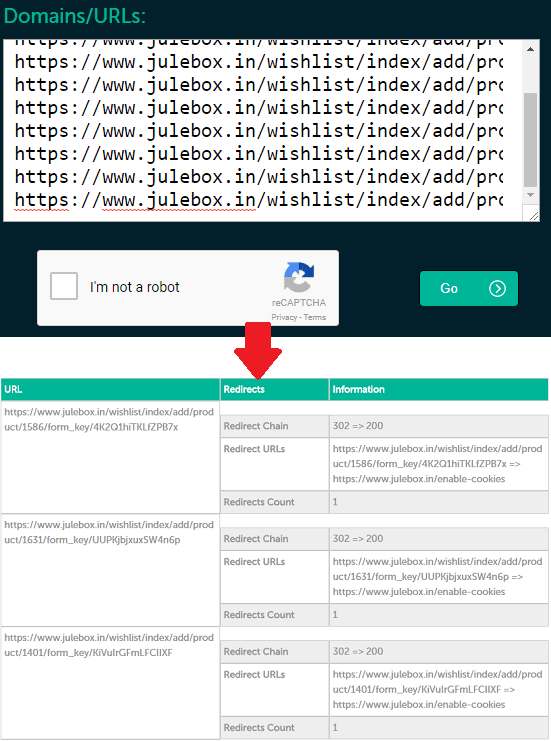Click the Domains/URLs heading
Screen dimensions: 551x741
point(75,17)
